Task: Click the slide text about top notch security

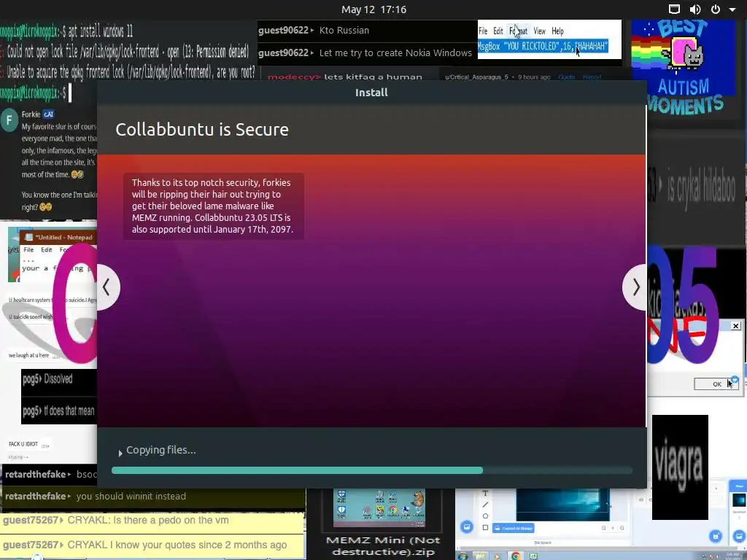Action: [212, 206]
